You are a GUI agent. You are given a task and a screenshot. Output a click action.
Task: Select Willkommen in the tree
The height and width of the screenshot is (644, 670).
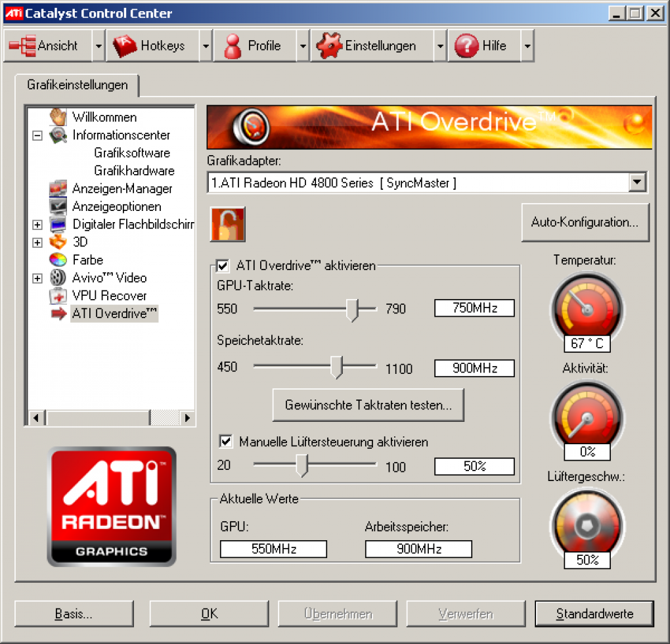104,117
